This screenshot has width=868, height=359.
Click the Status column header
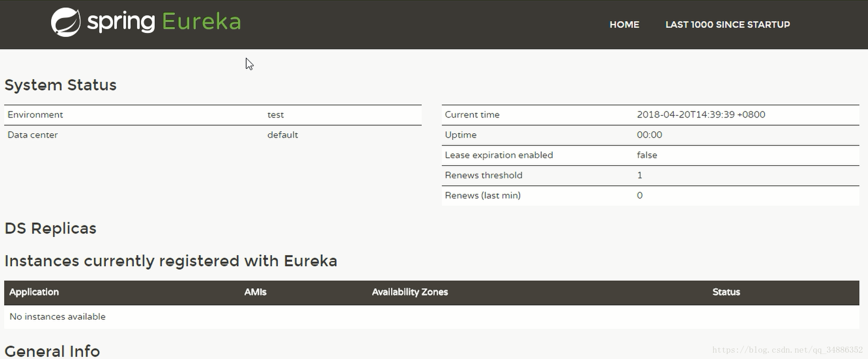coord(726,292)
